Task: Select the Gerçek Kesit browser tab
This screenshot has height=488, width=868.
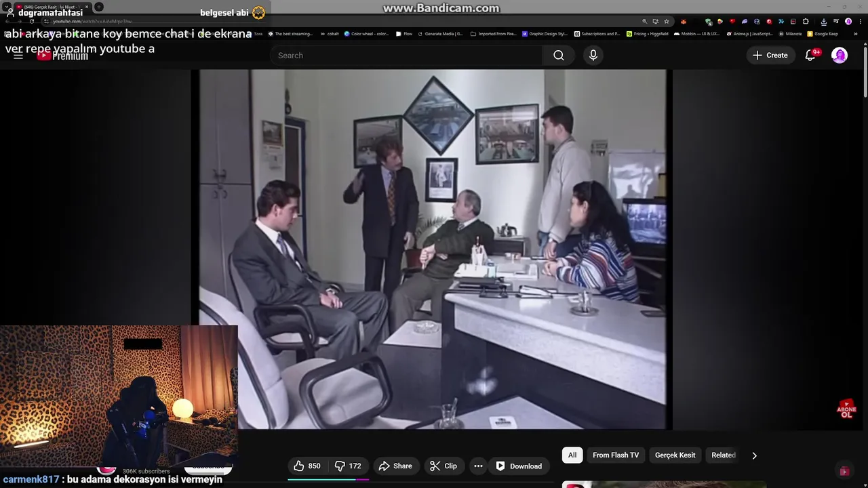Action: [x=53, y=7]
